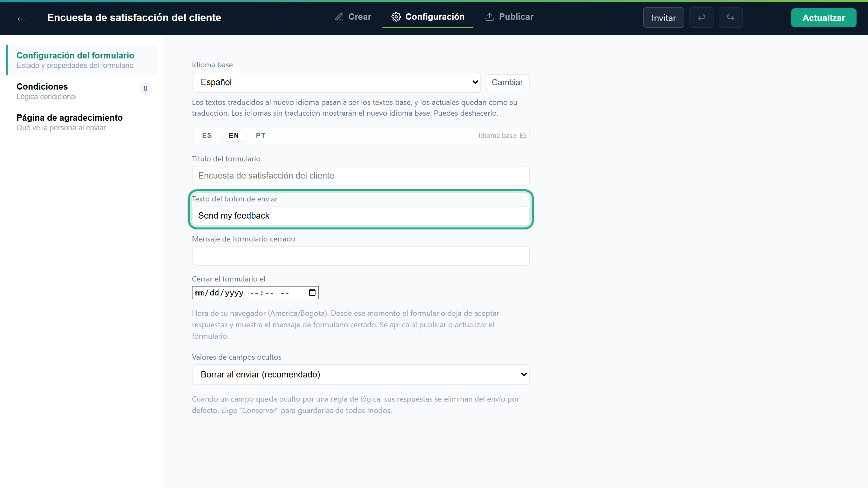Select the PT language toggle
This screenshot has width=868, height=488.
[261, 135]
